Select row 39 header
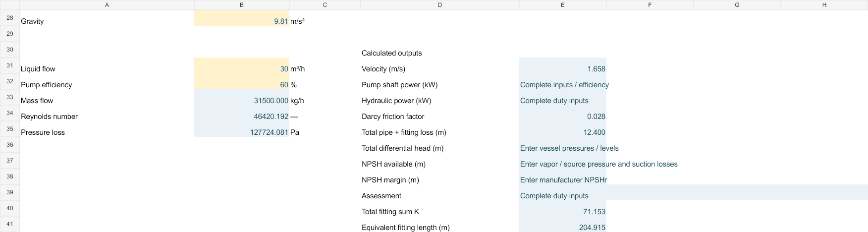Image resolution: width=868 pixels, height=232 pixels. (x=10, y=192)
